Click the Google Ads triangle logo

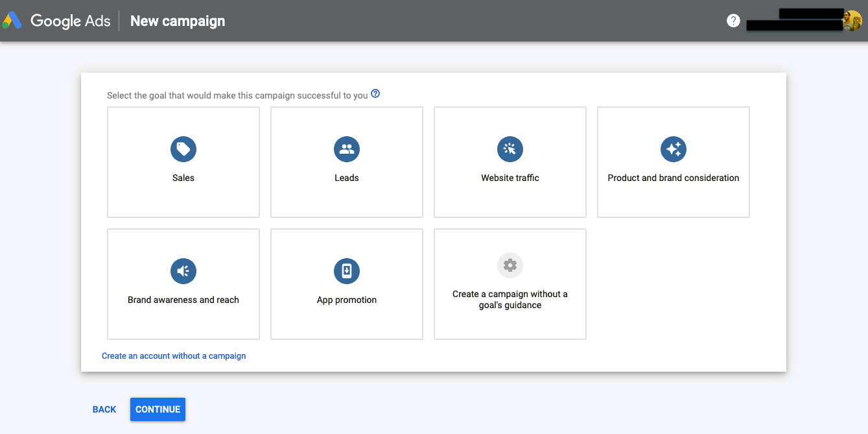[x=12, y=20]
